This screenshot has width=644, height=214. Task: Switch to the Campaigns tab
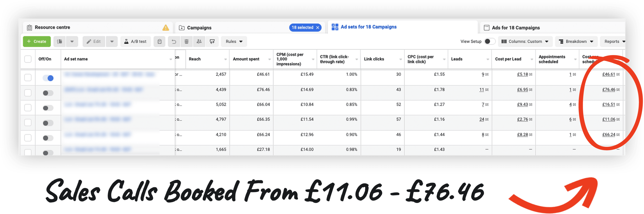(199, 28)
